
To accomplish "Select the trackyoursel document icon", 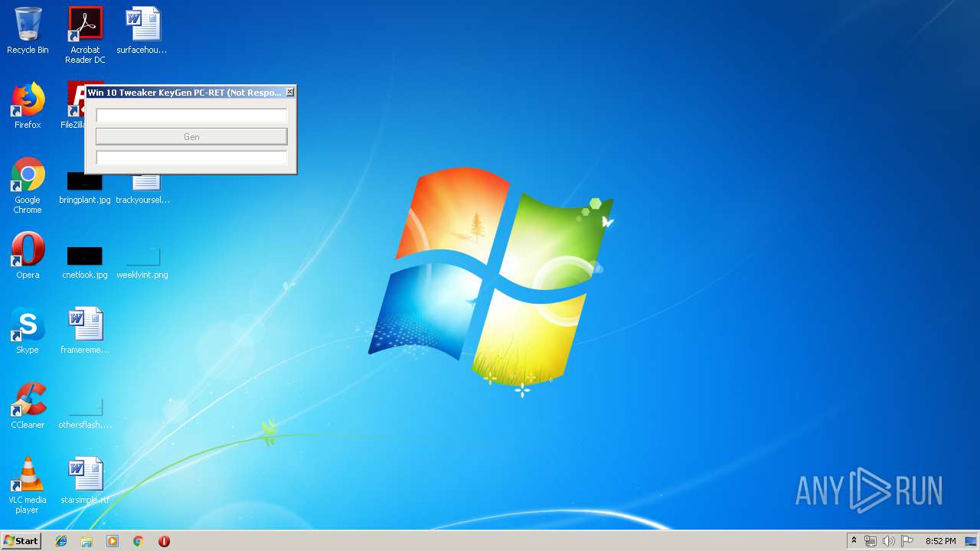I will pyautogui.click(x=143, y=189).
